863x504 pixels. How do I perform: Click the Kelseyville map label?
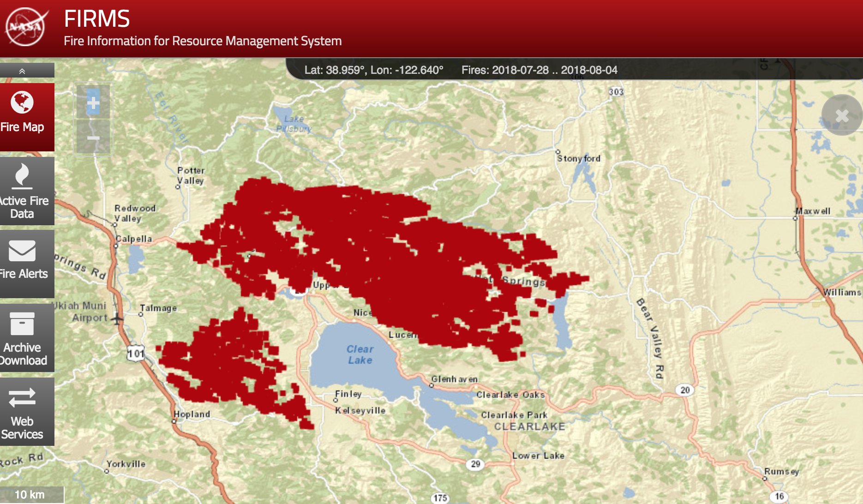(360, 410)
